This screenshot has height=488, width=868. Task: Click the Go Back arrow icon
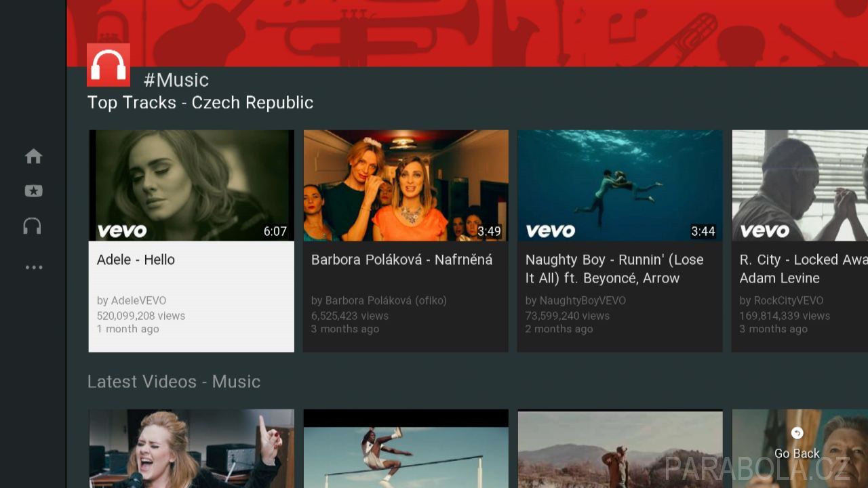point(797,433)
